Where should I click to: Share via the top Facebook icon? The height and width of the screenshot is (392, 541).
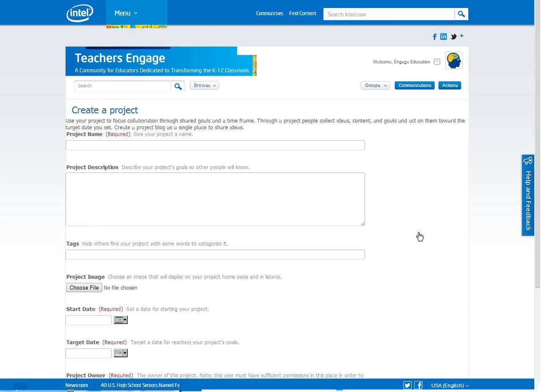click(x=434, y=37)
